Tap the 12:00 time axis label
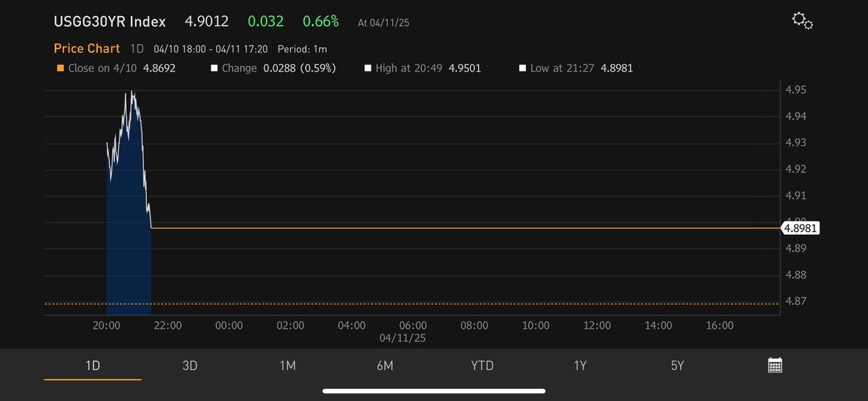 click(x=597, y=326)
